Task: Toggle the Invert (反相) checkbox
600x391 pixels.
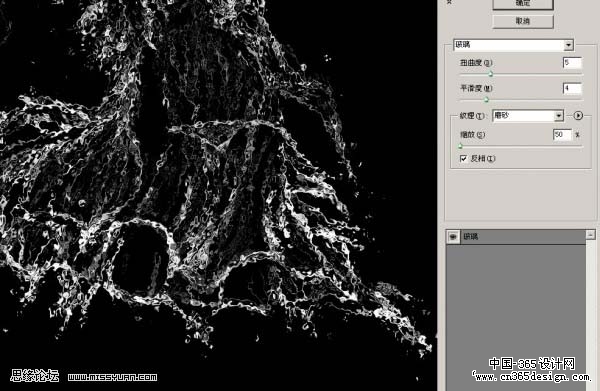Action: 463,158
